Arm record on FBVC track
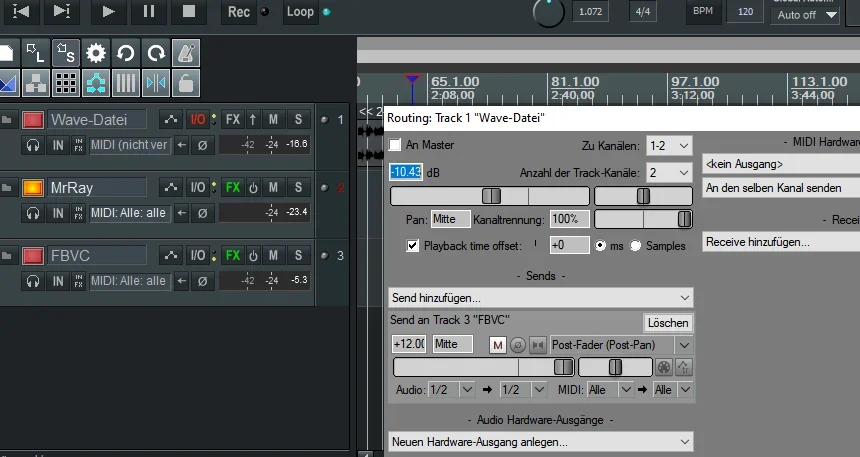This screenshot has width=860, height=457. click(33, 256)
